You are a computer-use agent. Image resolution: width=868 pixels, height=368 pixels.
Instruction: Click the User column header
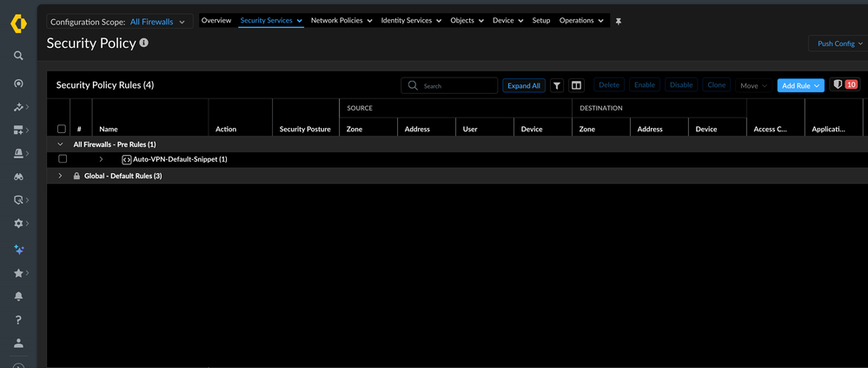coord(470,129)
